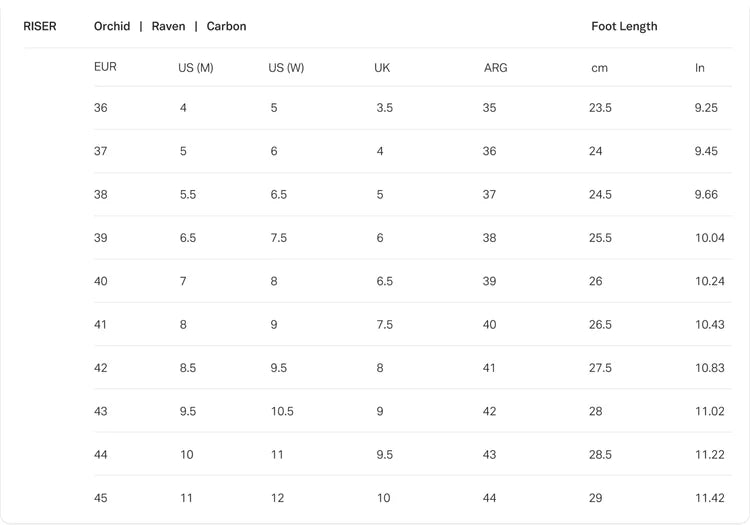This screenshot has width=750, height=525.
Task: Click the In column header
Action: pyautogui.click(x=700, y=68)
